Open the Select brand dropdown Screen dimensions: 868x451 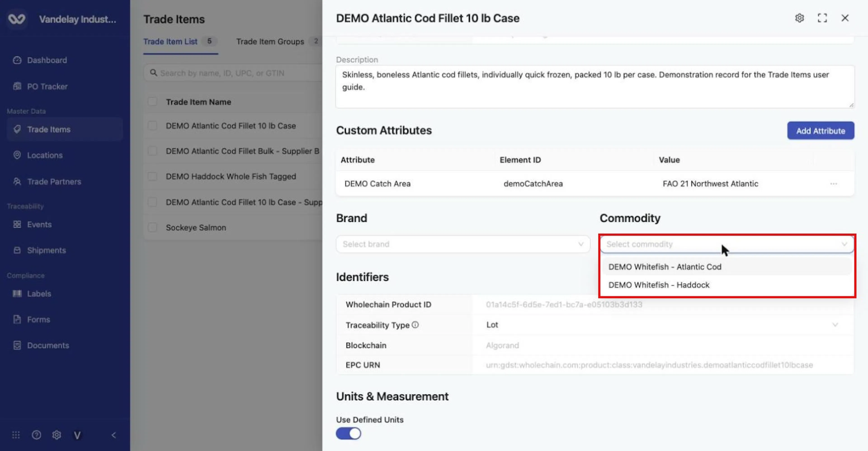coord(463,244)
